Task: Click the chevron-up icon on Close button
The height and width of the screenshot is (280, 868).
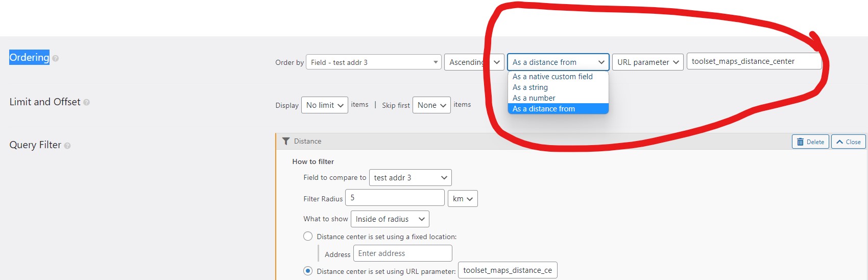Action: pos(839,142)
